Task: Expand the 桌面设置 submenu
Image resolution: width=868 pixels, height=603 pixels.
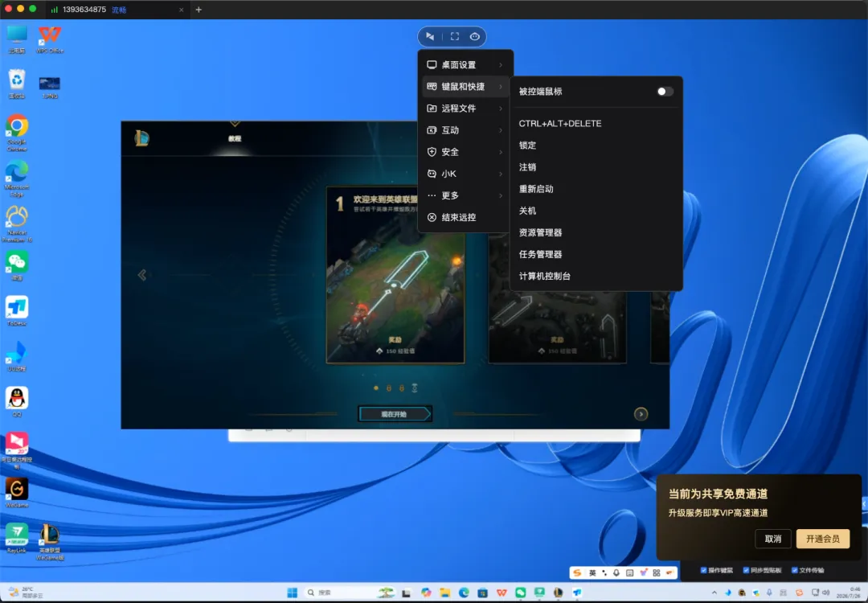Action: (465, 65)
